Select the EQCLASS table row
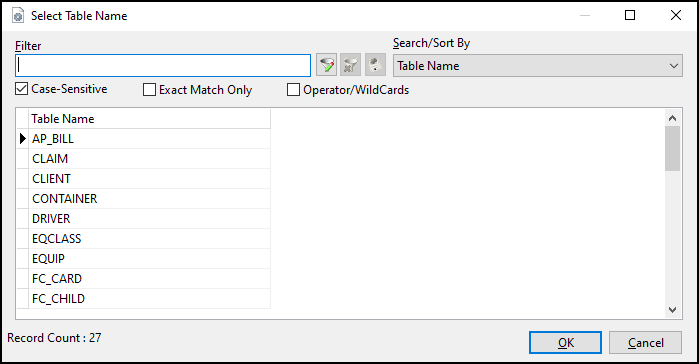 pyautogui.click(x=149, y=239)
